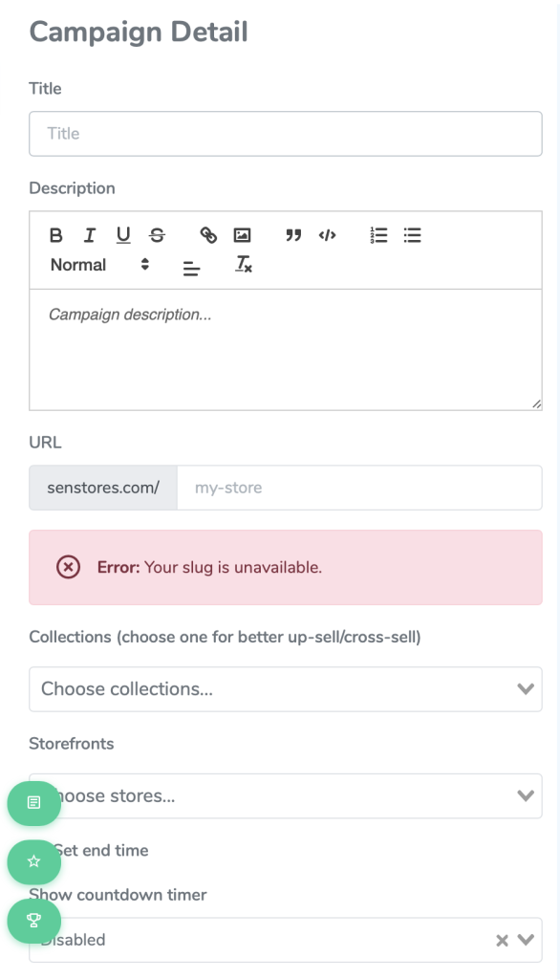Apply italic formatting icon
560x979 pixels.
[90, 235]
